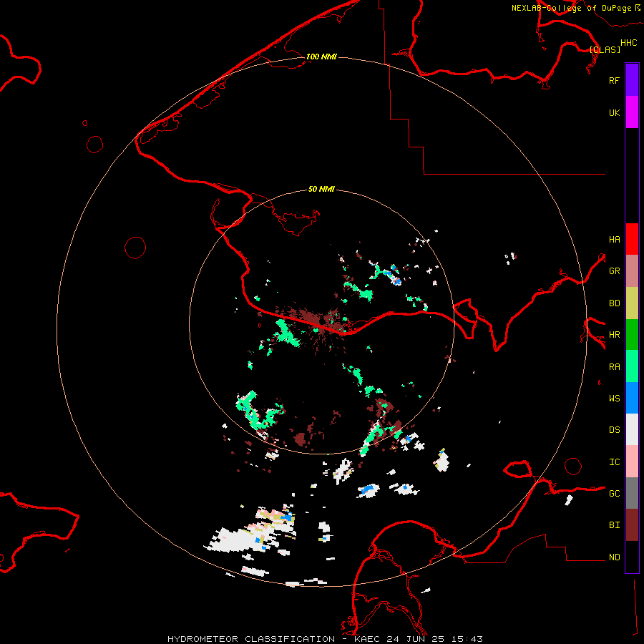Click the RA legend label

coord(614,367)
